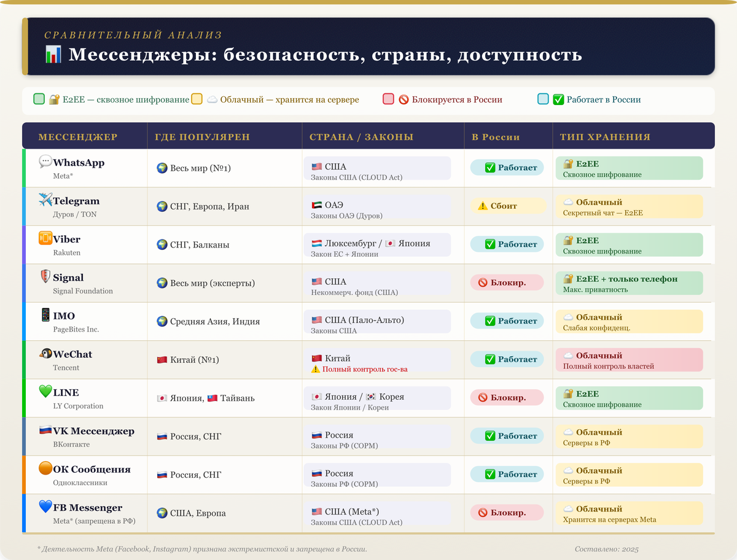Screen dimensions: 737x560
Task: Click the lock icon in Signal storage cell
Action: coord(568,279)
